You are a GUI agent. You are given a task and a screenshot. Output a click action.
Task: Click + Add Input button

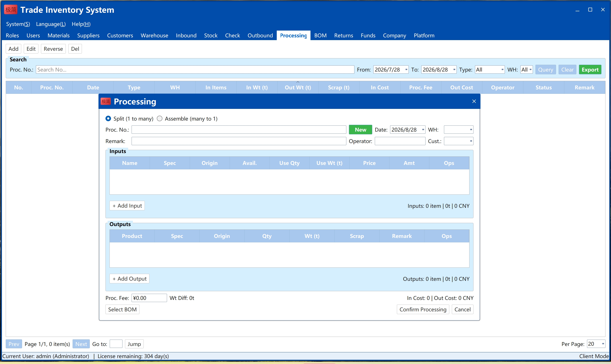click(x=127, y=205)
